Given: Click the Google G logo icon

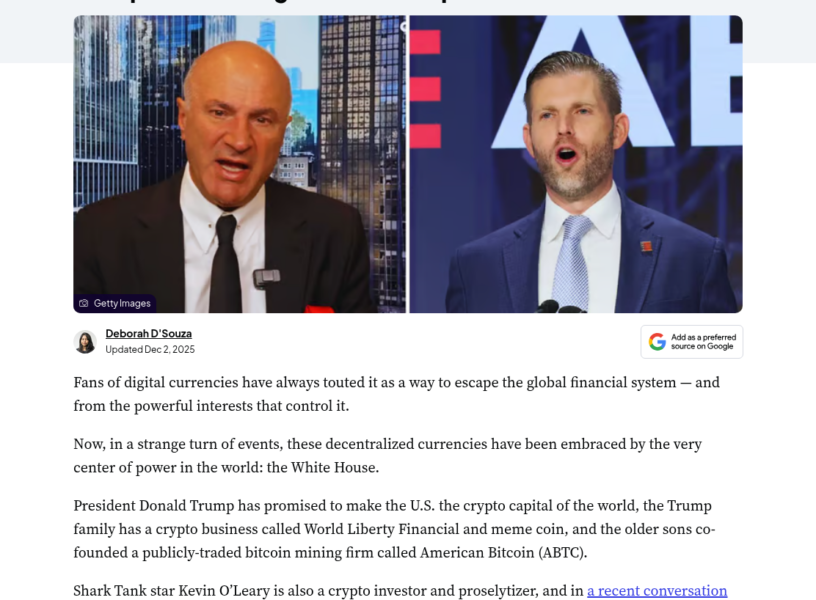Looking at the screenshot, I should 657,342.
